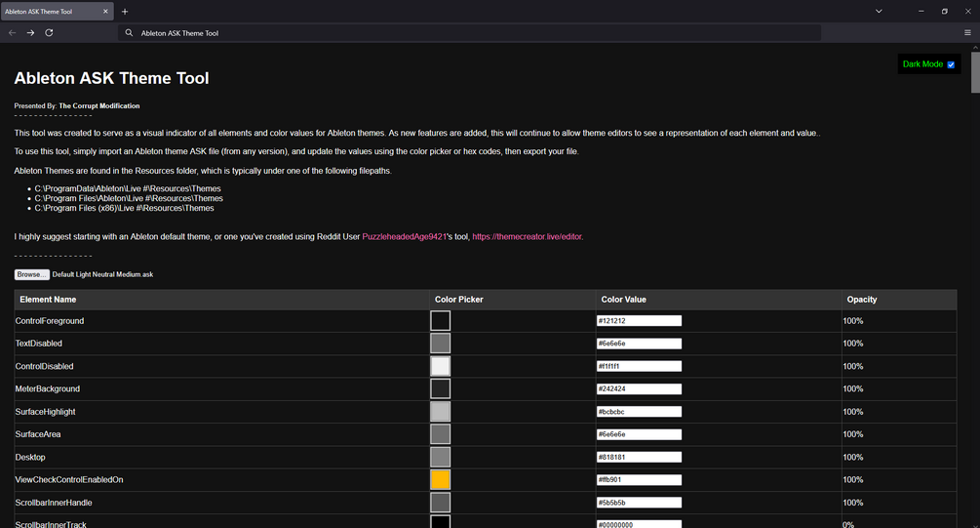Viewport: 980px width, 528px height.
Task: Open the orange ViewCheckControlEnabledOn swatch
Action: pyautogui.click(x=440, y=480)
